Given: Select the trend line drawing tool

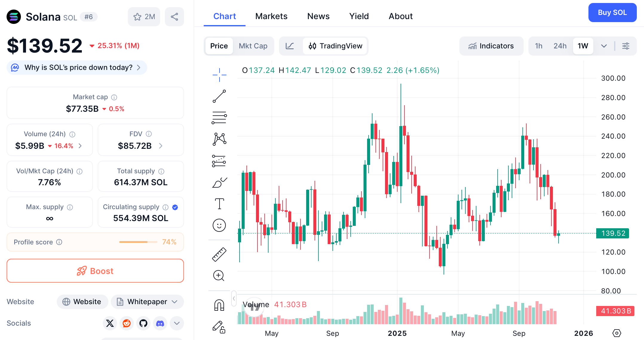Looking at the screenshot, I should click(x=219, y=96).
